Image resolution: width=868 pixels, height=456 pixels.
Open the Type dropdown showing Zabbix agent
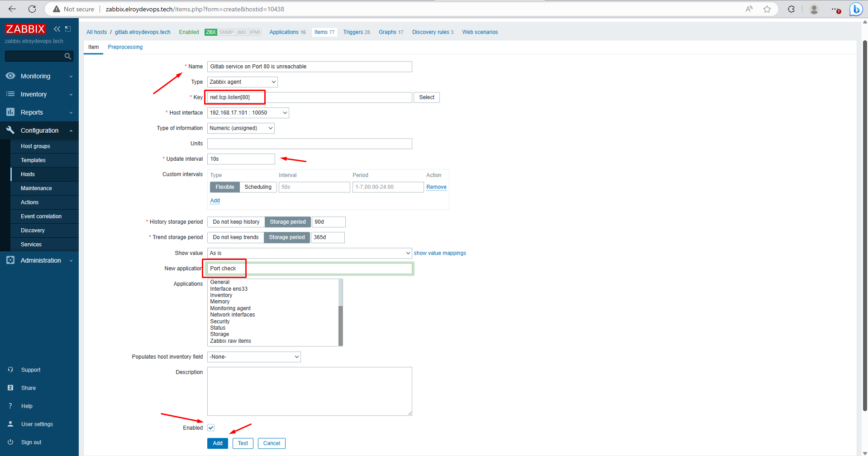(243, 82)
